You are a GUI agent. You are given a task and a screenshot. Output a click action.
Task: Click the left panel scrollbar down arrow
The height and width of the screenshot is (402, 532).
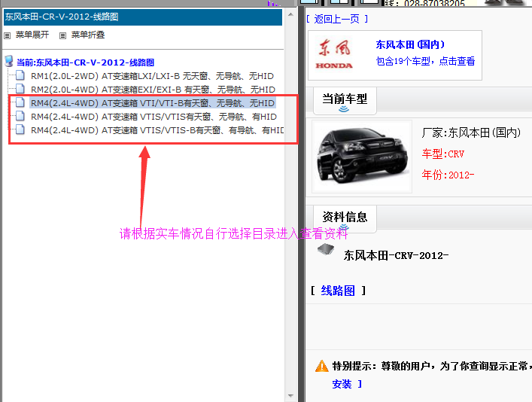(290, 396)
